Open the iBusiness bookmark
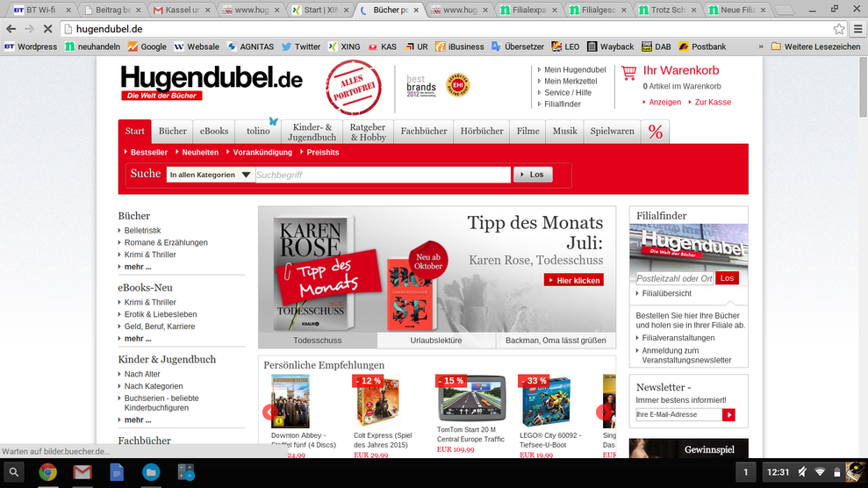The width and height of the screenshot is (868, 488). (x=460, y=47)
